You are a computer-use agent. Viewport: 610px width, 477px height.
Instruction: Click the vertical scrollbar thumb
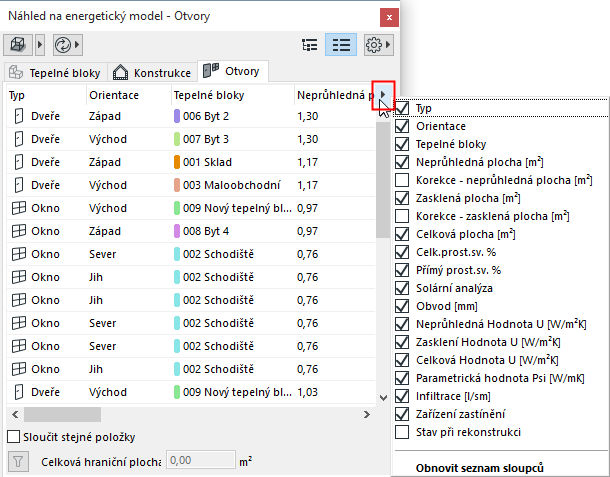(383, 179)
